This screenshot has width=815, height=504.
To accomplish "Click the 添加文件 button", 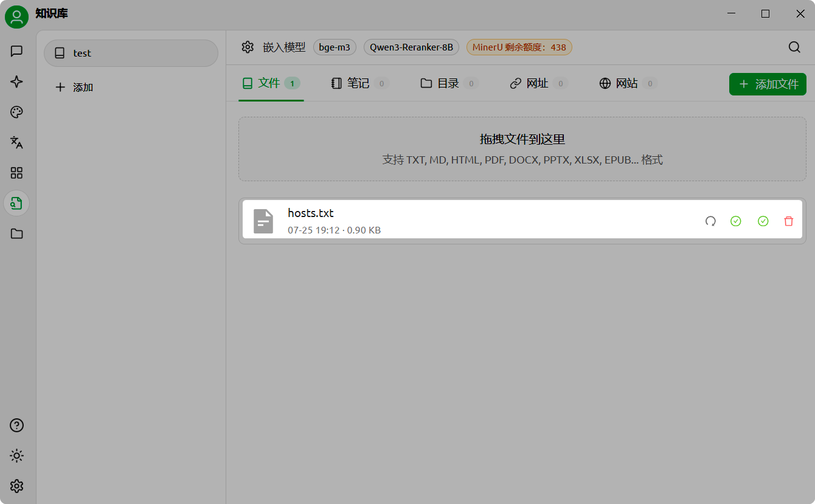I will [768, 84].
